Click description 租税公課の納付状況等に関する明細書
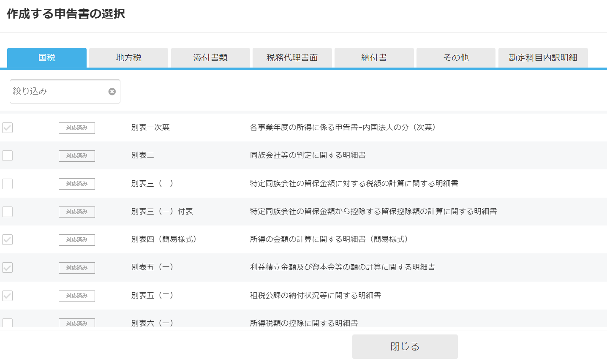This screenshot has height=364, width=607. point(316,296)
